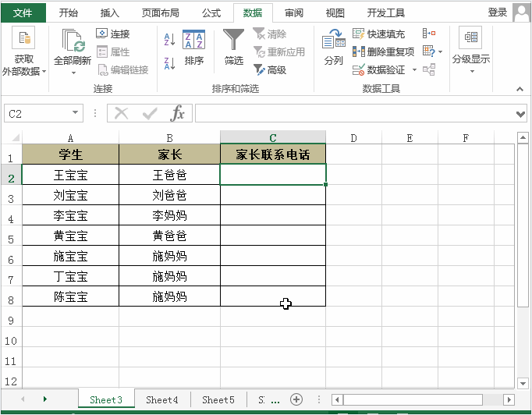The width and height of the screenshot is (532, 415).
Task: Click the user account avatar icon
Action: (x=522, y=13)
